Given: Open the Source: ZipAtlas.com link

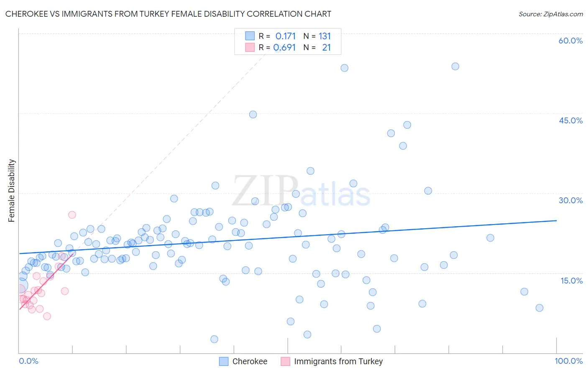Looking at the screenshot, I should pyautogui.click(x=551, y=14).
